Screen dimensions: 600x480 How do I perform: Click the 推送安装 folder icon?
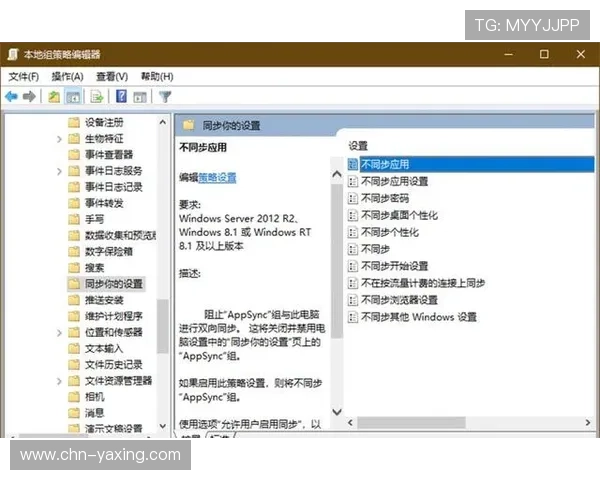(74, 300)
